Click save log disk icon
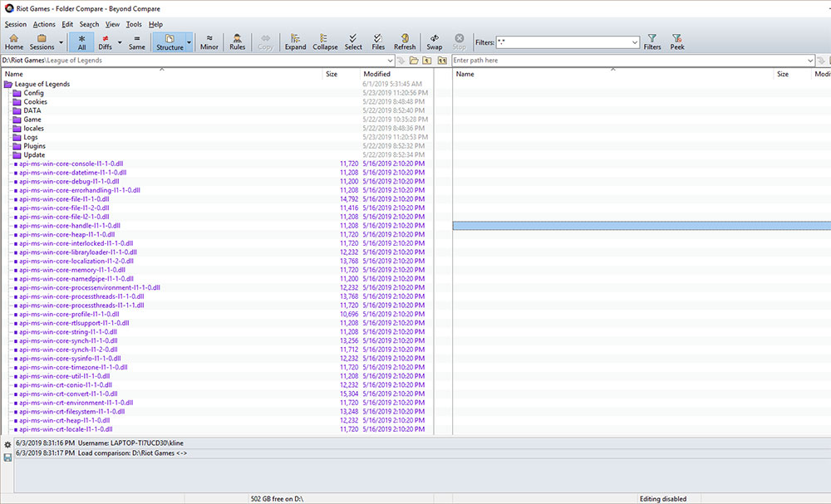 7,458
